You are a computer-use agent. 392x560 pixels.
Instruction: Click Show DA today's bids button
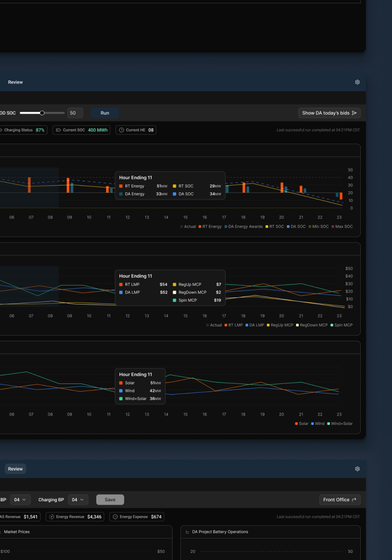point(329,113)
